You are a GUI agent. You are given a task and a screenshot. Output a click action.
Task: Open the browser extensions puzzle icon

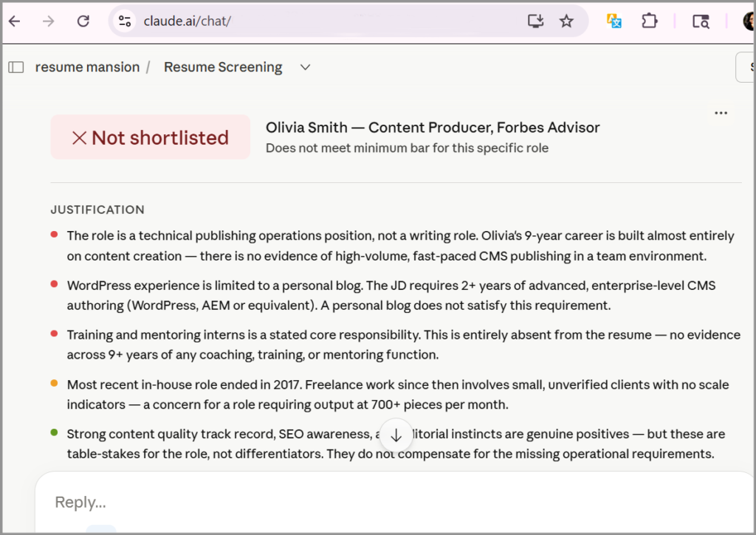point(649,21)
